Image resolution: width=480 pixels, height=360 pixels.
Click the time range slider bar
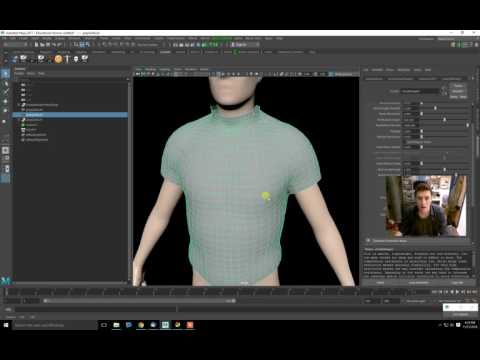pos(139,301)
